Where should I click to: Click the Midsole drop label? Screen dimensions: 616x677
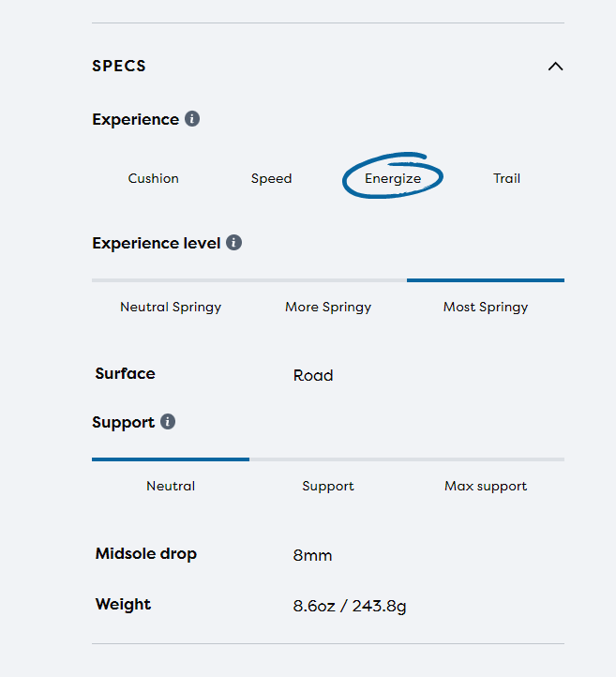click(x=146, y=554)
